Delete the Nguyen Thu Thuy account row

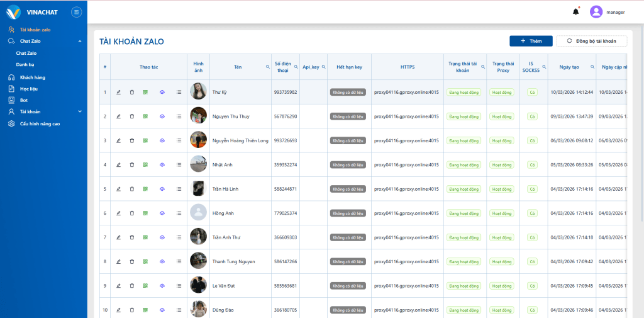[132, 116]
